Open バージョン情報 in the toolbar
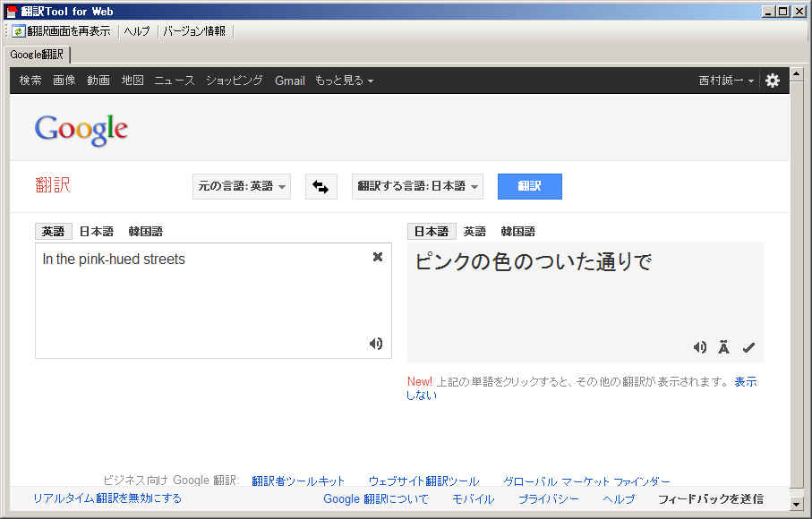The image size is (812, 519). click(x=194, y=31)
